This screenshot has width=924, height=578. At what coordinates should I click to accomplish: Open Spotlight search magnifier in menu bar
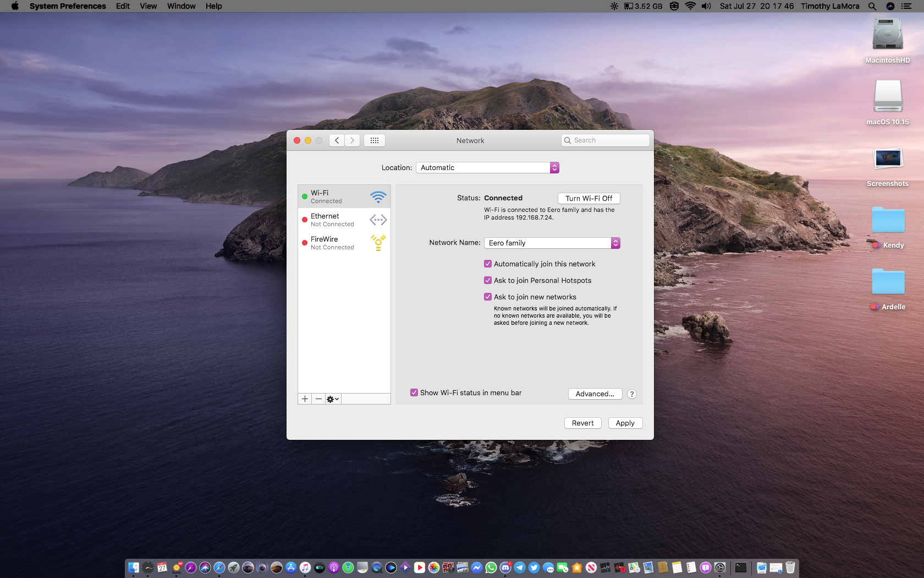pos(872,6)
